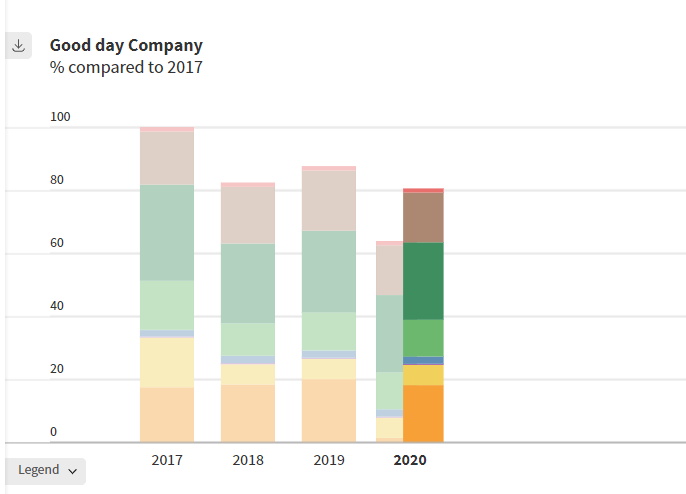Select the 2020 year label

point(410,461)
